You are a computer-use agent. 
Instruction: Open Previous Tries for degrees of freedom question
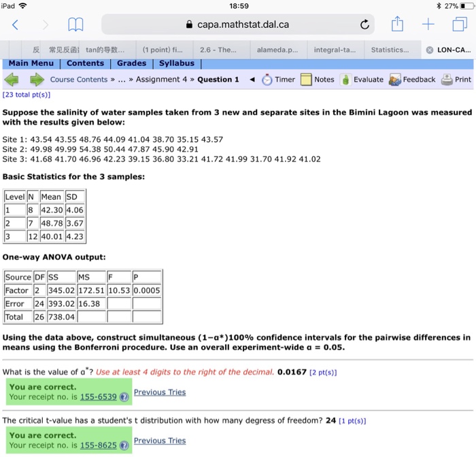point(160,440)
